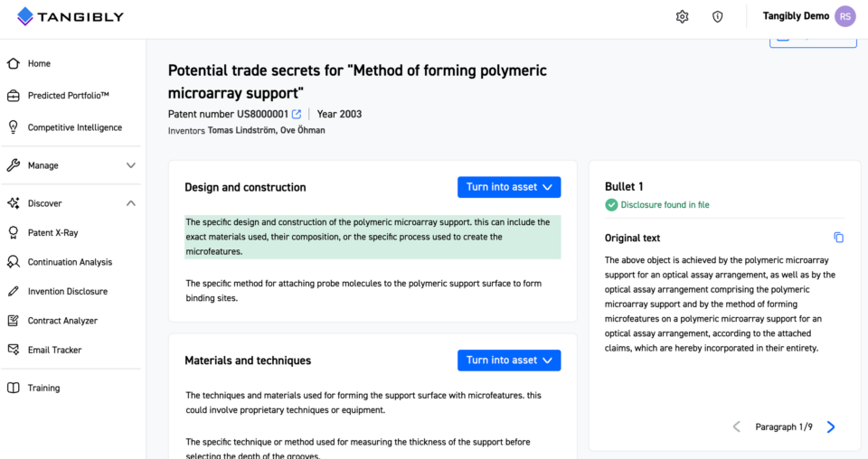
Task: Click the Predicted Portfolio briefcase icon
Action: tap(14, 96)
